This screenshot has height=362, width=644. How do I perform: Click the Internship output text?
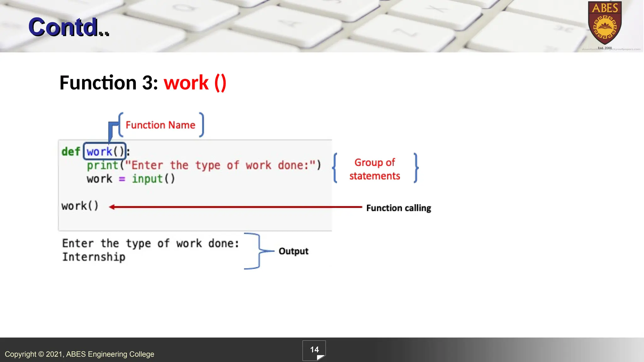(94, 257)
